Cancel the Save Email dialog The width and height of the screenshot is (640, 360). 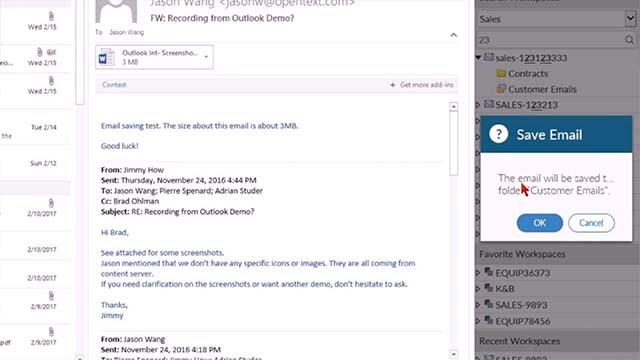tap(591, 223)
